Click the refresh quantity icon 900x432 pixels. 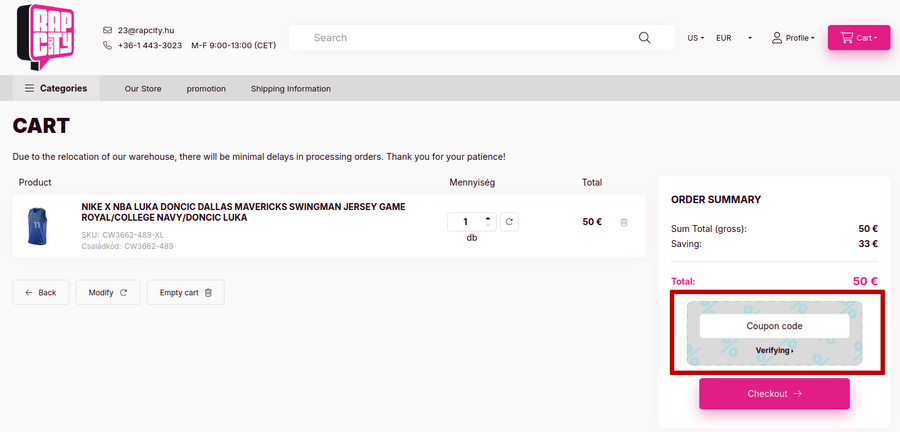(x=509, y=222)
